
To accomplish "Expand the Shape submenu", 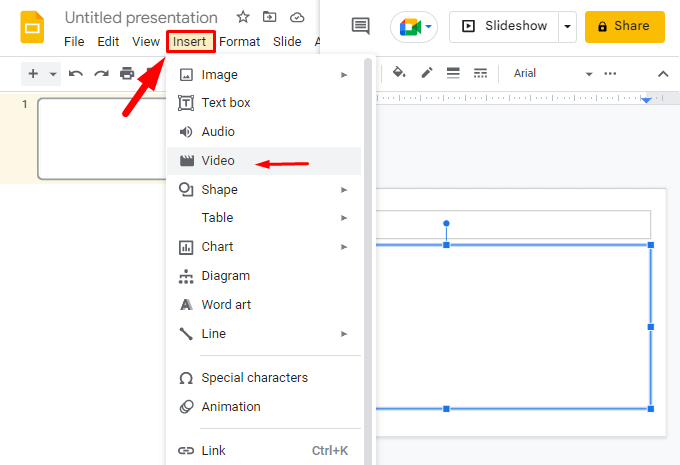I will click(264, 190).
